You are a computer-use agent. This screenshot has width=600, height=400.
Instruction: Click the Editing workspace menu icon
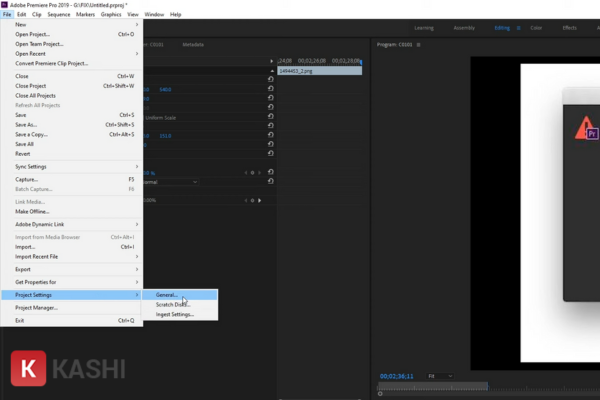point(517,28)
